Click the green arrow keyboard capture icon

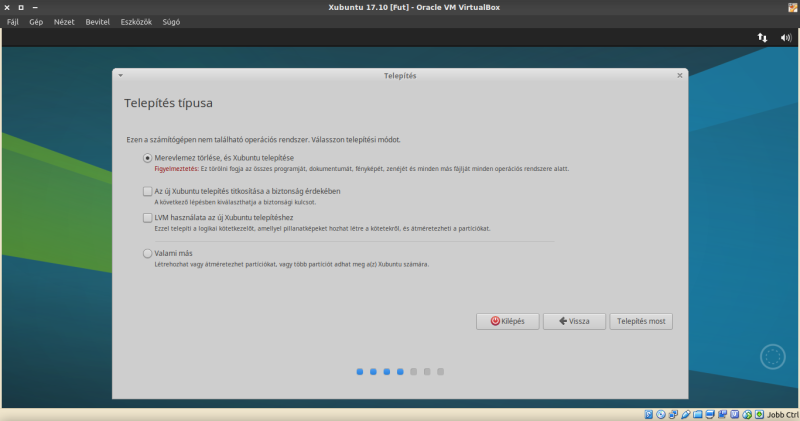pyautogui.click(x=759, y=414)
